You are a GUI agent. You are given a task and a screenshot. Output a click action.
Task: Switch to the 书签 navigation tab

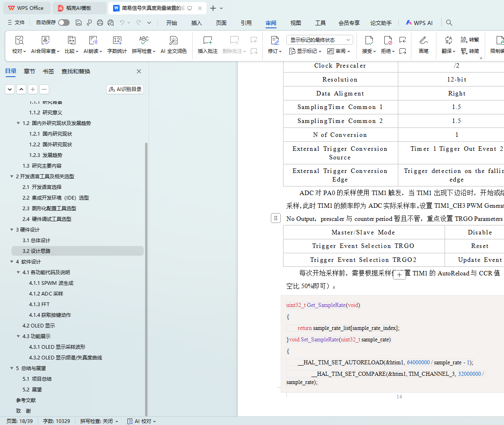(x=48, y=71)
